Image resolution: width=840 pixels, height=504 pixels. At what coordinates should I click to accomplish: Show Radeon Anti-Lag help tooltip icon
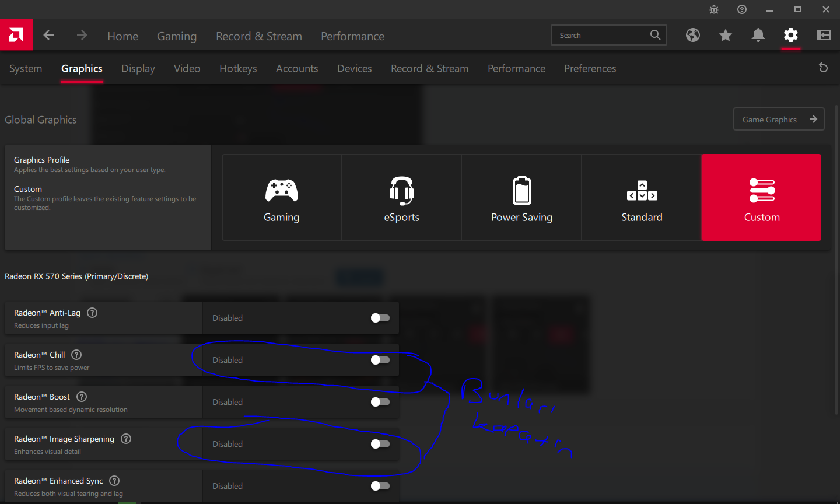(92, 313)
